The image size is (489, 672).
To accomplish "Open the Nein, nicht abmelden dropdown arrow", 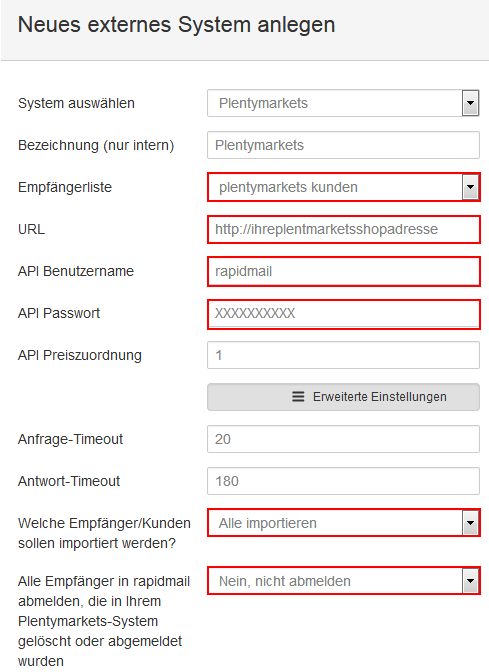I will 470,582.
